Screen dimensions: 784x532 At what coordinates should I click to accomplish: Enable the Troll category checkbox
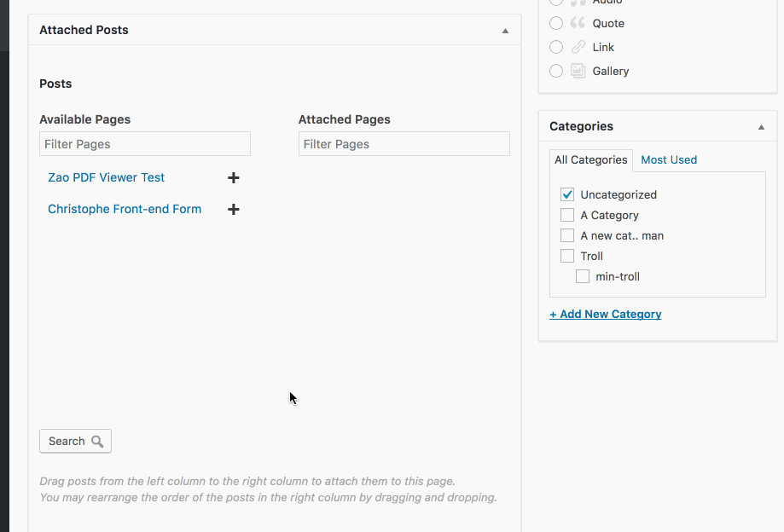click(567, 256)
